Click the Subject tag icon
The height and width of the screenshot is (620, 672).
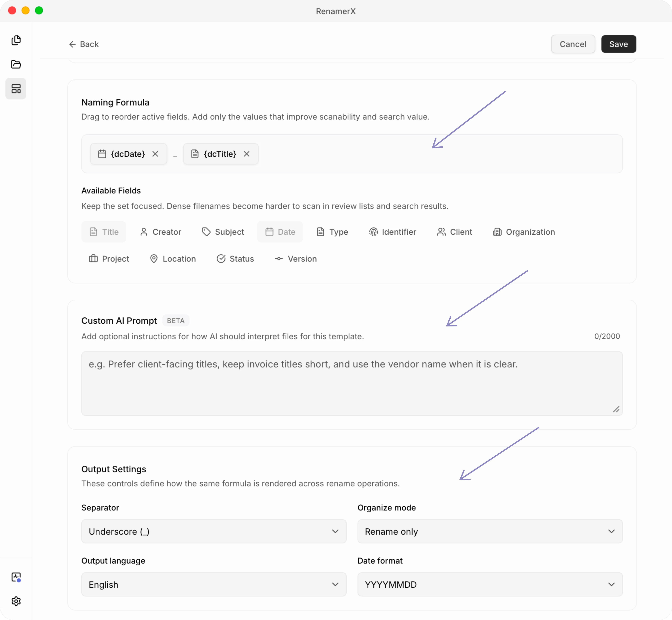206,232
